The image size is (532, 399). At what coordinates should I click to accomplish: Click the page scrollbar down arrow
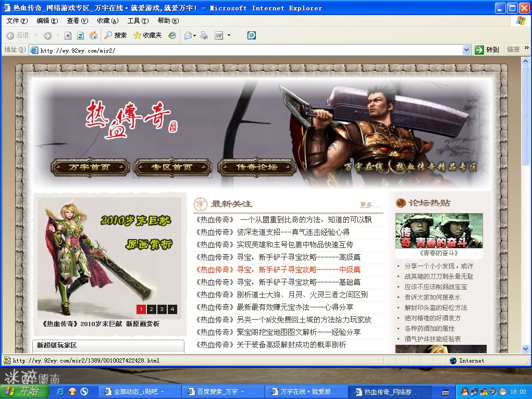tap(525, 348)
